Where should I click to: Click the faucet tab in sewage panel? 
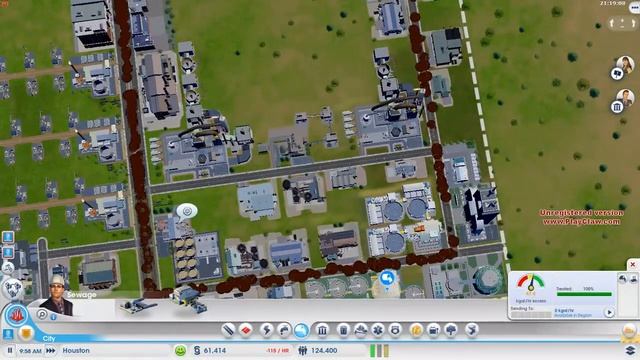click(x=622, y=279)
